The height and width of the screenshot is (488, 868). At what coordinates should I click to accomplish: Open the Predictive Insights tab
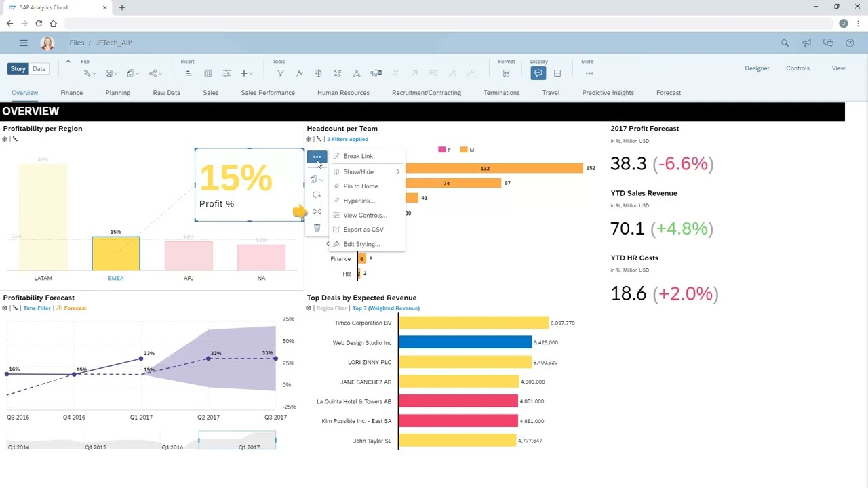[x=608, y=93]
